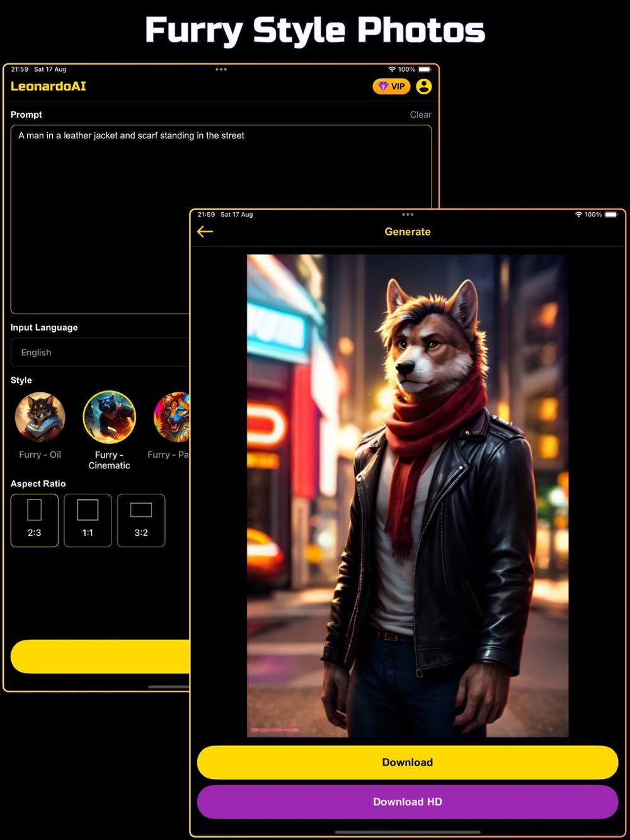630x840 pixels.
Task: Tap the LeonardoAI logo title
Action: 49,86
